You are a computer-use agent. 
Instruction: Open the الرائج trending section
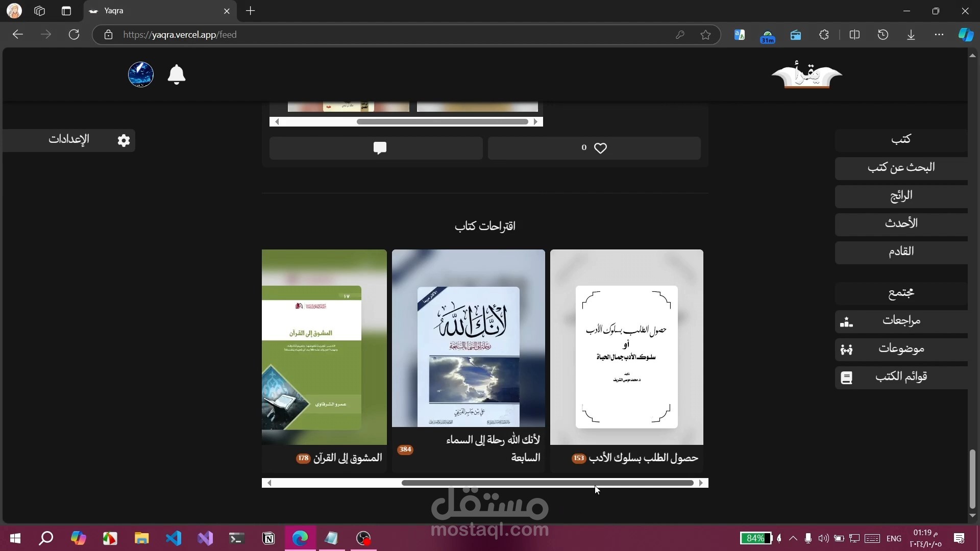point(901,195)
